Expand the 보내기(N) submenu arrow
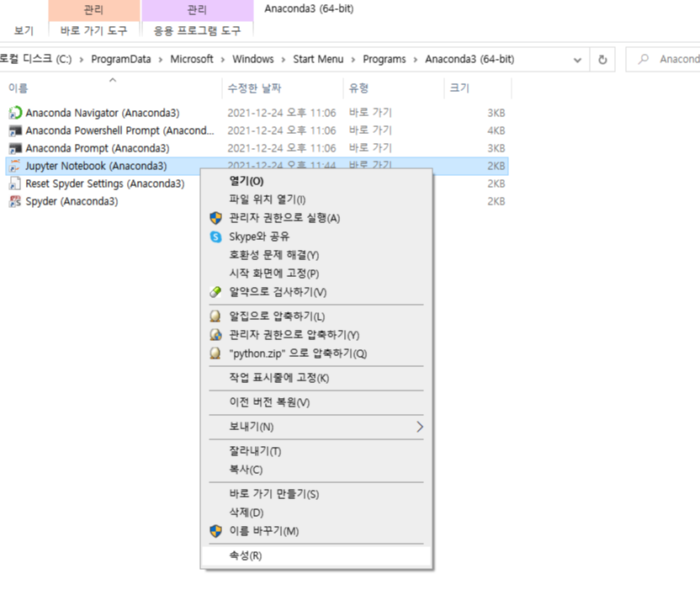Screen dimensions: 700x590 point(420,427)
